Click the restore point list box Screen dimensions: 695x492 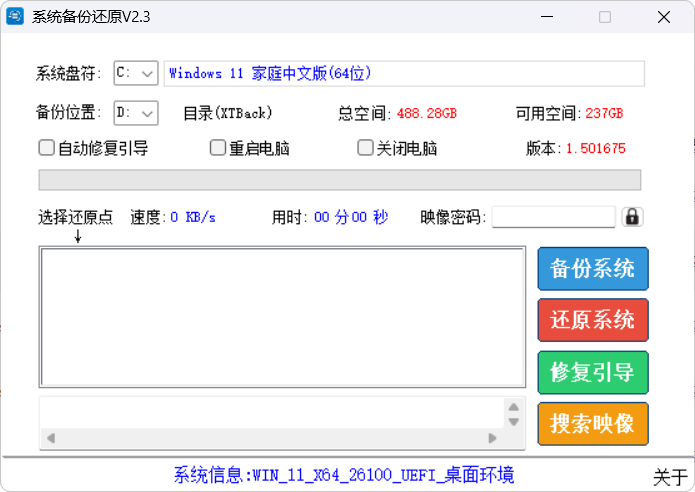point(282,317)
